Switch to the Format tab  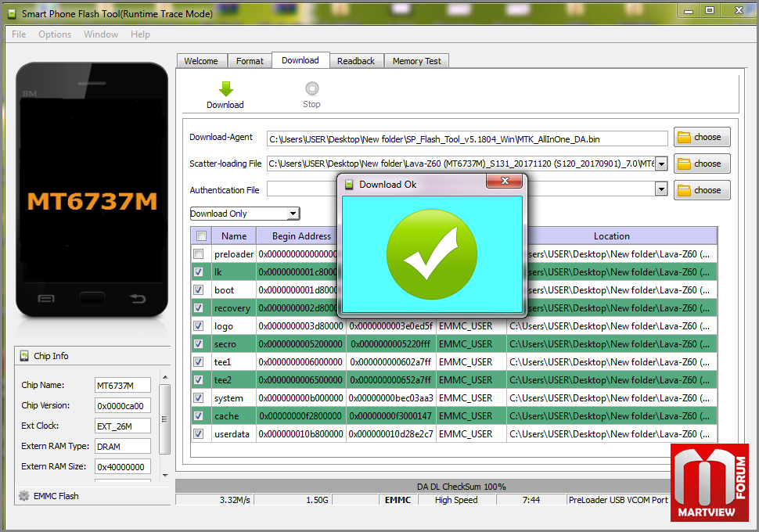point(250,61)
